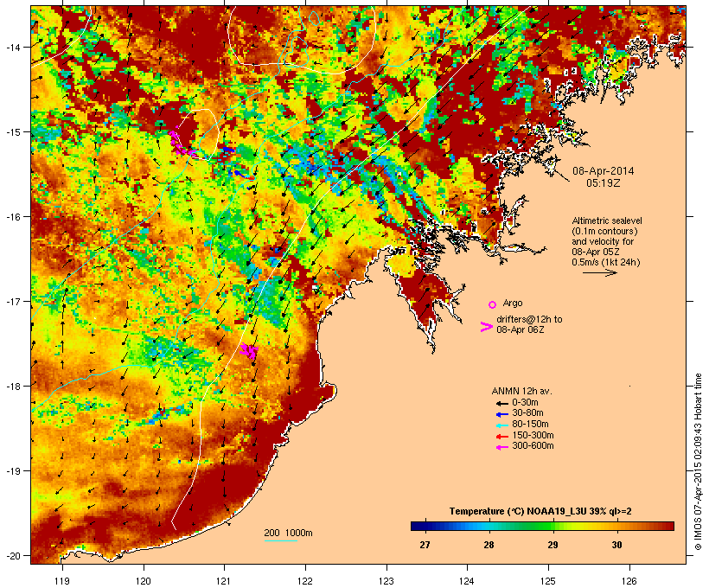Image resolution: width=709 pixels, height=588 pixels.
Task: Click the '80-150m' depth label
Action: coord(530,425)
